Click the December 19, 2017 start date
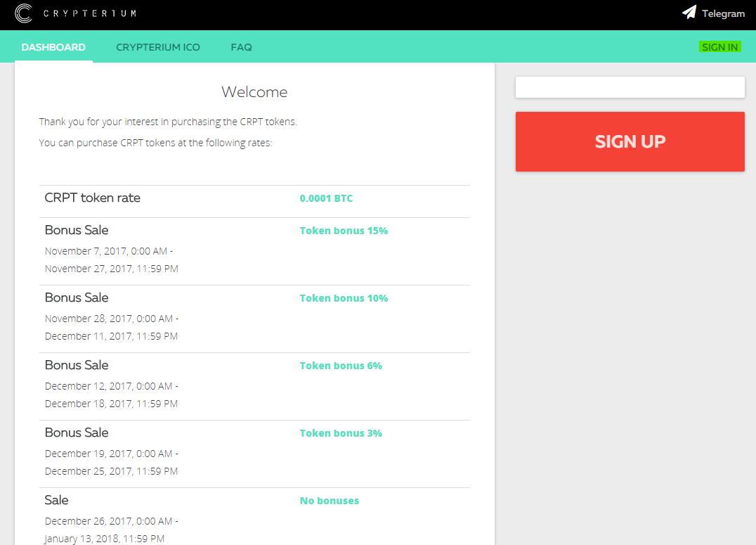The image size is (756, 545). click(112, 454)
